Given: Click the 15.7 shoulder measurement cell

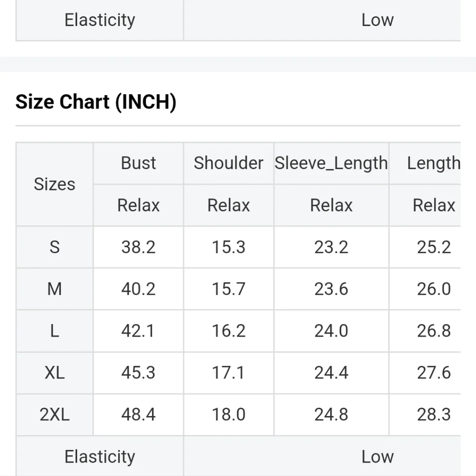Looking at the screenshot, I should coord(228,289).
